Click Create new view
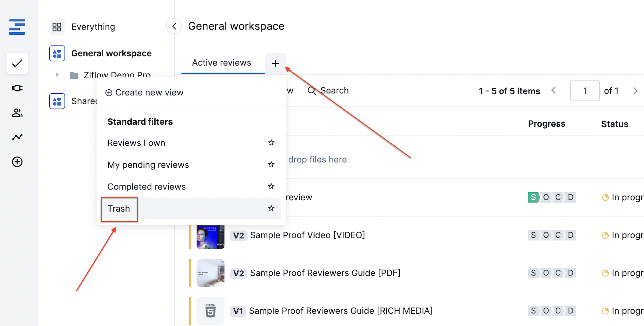Screen dimensions: 644x326 click(x=145, y=93)
